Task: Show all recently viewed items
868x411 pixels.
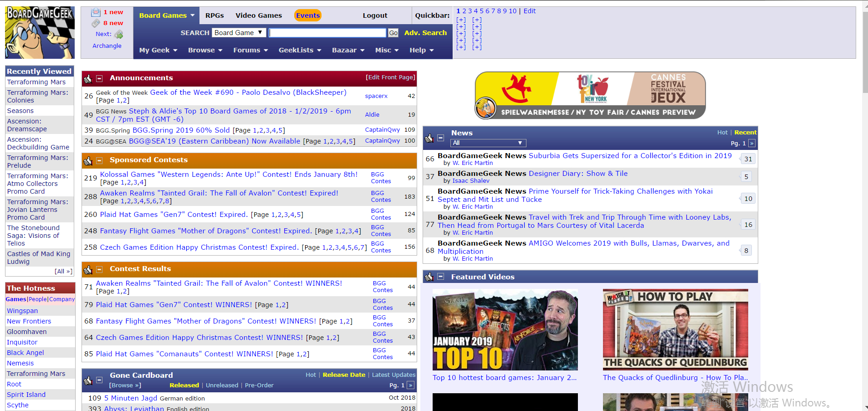Action: click(x=63, y=271)
